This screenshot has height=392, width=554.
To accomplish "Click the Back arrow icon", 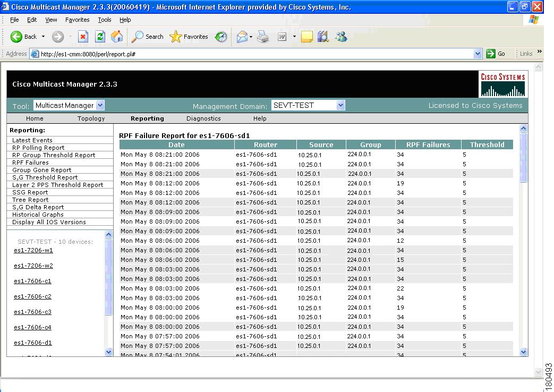I will tap(16, 37).
